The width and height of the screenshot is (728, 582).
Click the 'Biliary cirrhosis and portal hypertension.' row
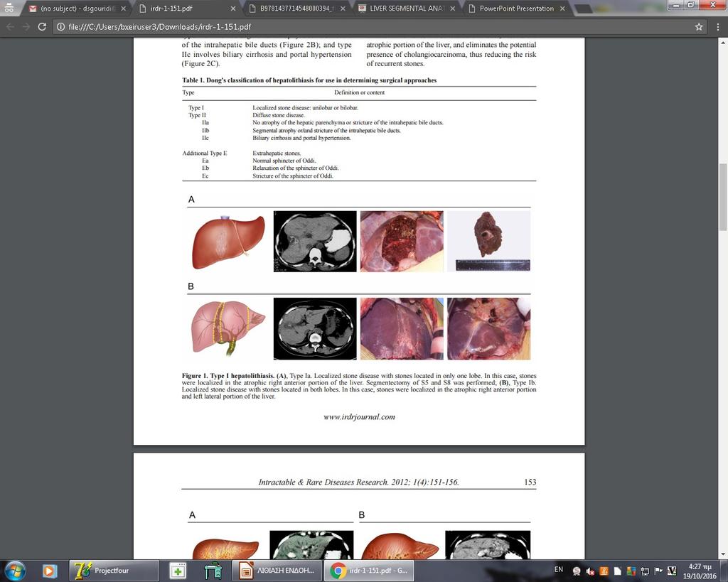(x=301, y=138)
